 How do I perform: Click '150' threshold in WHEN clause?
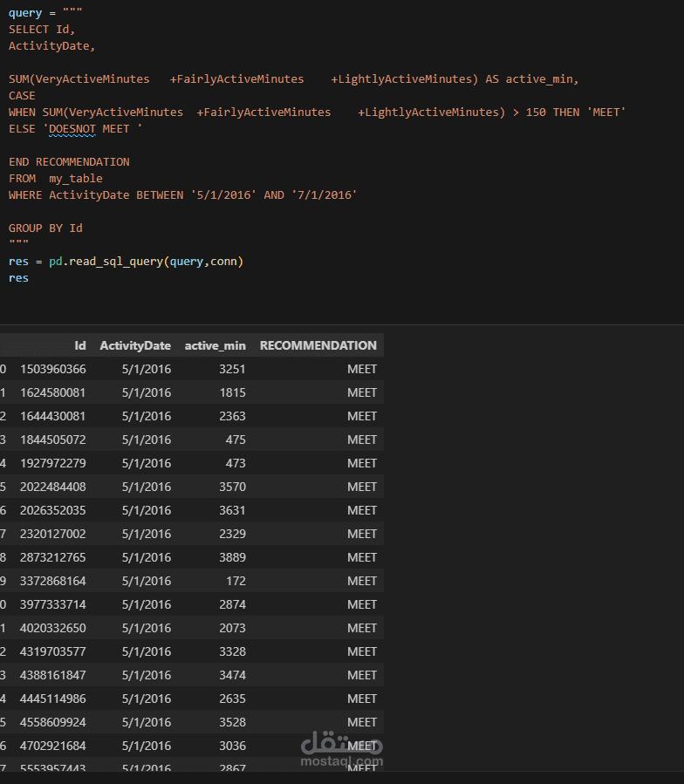pos(536,112)
